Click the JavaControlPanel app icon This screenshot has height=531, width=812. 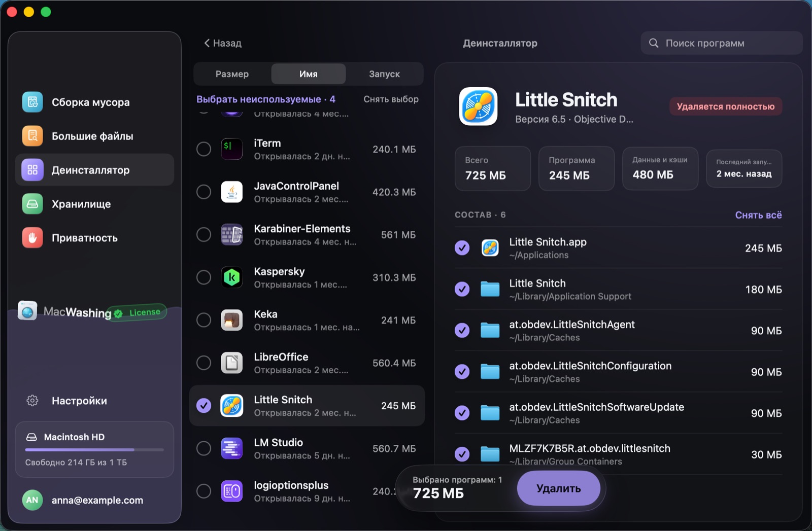[232, 192]
